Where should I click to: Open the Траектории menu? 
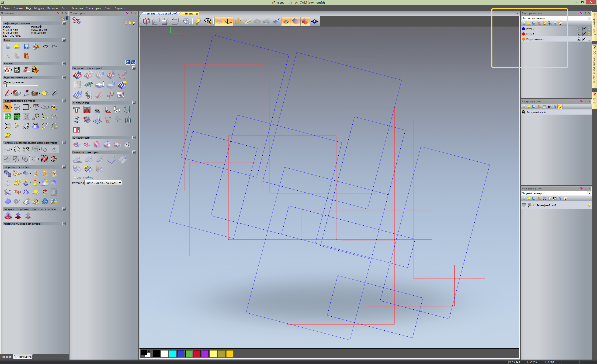[93, 8]
